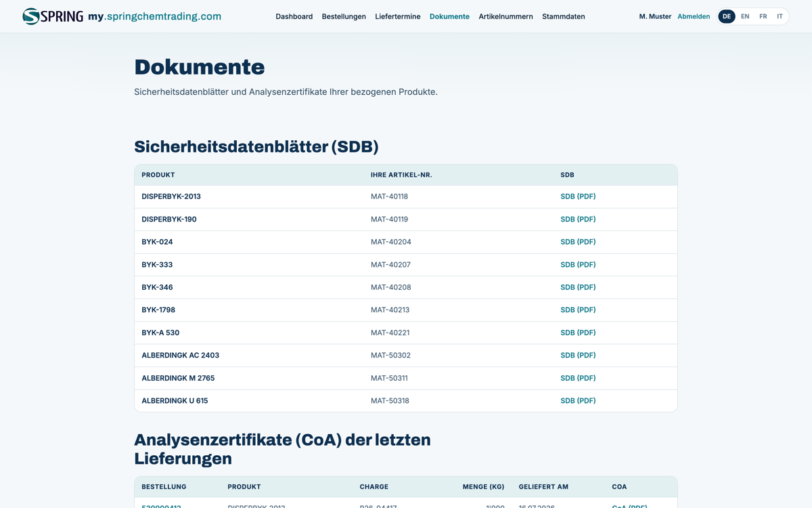Click the PRODUKT header in SDB table
This screenshot has height=508, width=812.
coord(158,175)
